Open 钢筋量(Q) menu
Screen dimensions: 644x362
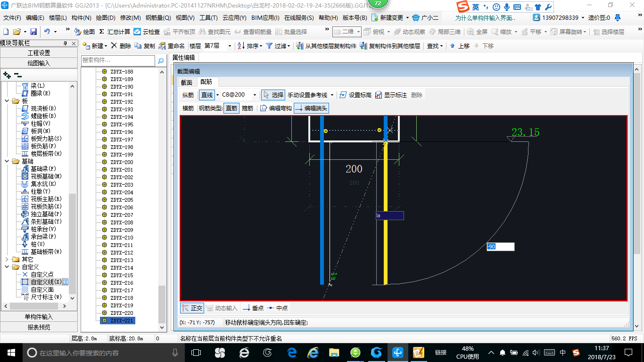158,17
